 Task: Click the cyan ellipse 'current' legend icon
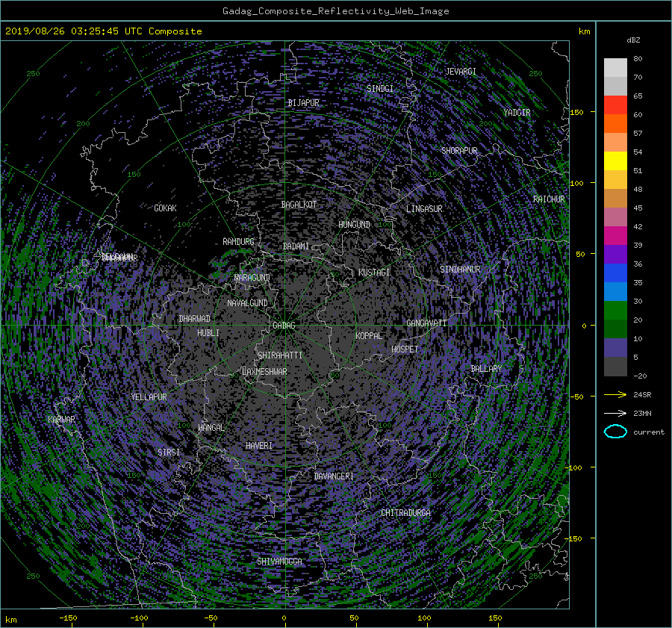[x=615, y=432]
